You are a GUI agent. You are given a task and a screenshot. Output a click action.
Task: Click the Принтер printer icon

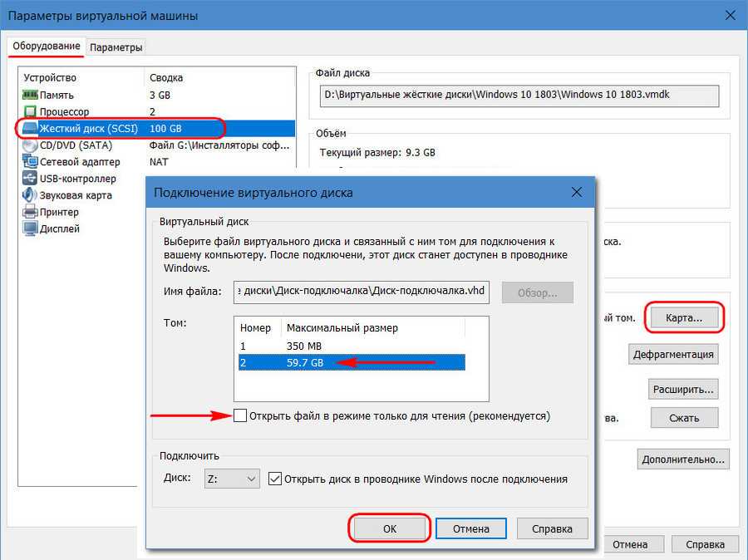coord(30,212)
